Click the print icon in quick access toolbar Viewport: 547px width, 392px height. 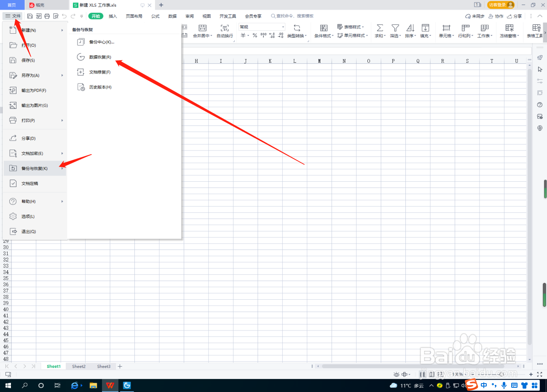(47, 16)
